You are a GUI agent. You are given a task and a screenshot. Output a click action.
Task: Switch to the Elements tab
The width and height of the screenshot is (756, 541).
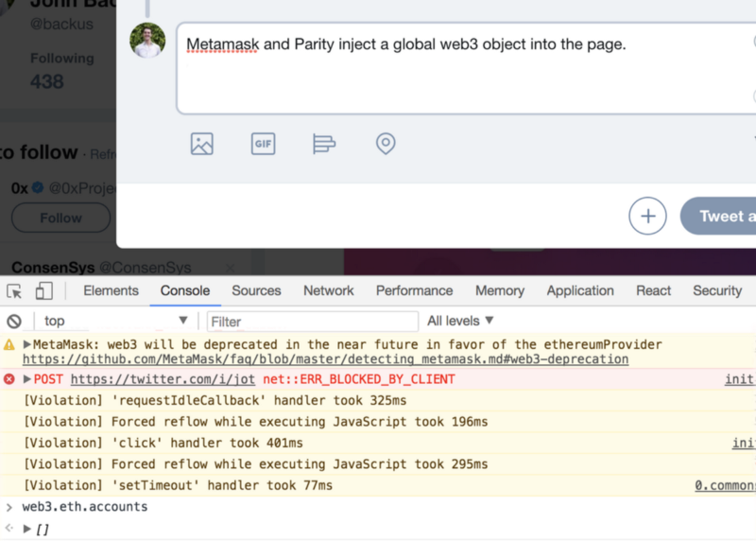(x=111, y=291)
